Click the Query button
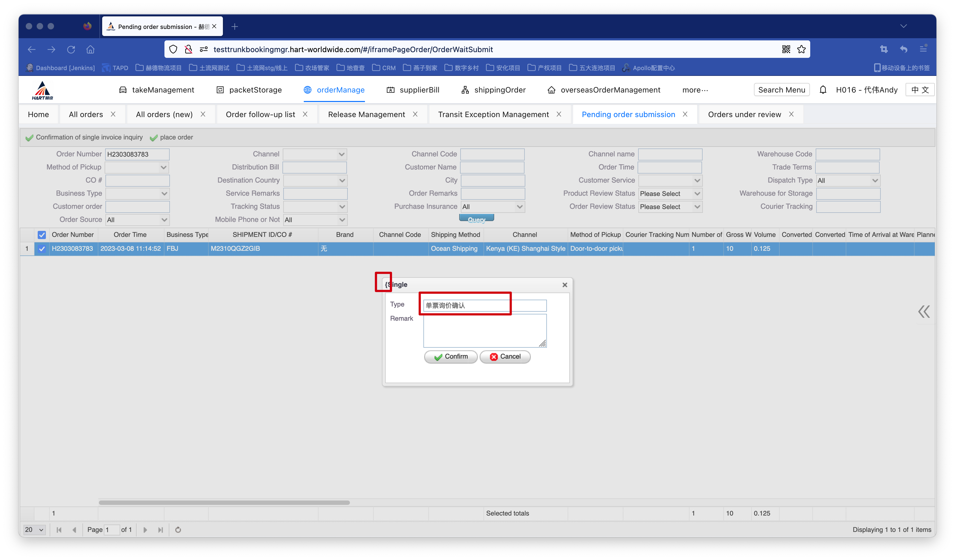 476,219
